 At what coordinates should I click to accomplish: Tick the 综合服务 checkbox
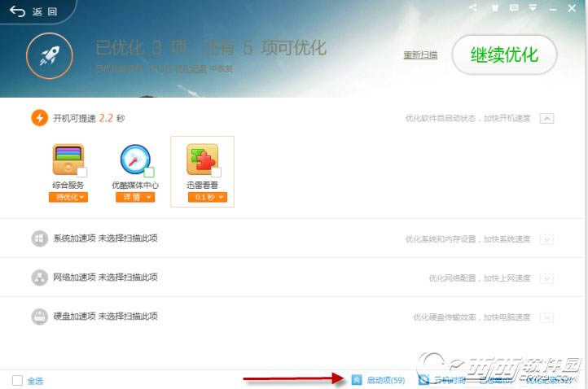pyautogui.click(x=81, y=172)
